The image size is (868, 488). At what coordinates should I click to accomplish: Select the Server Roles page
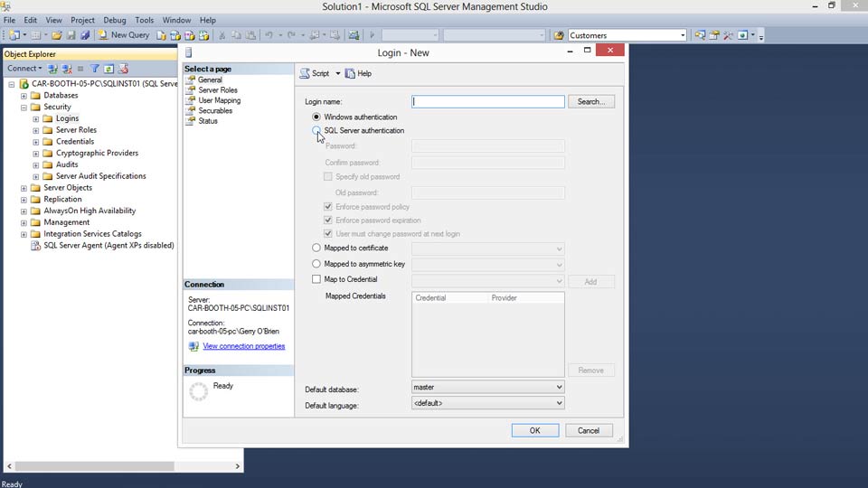(218, 90)
